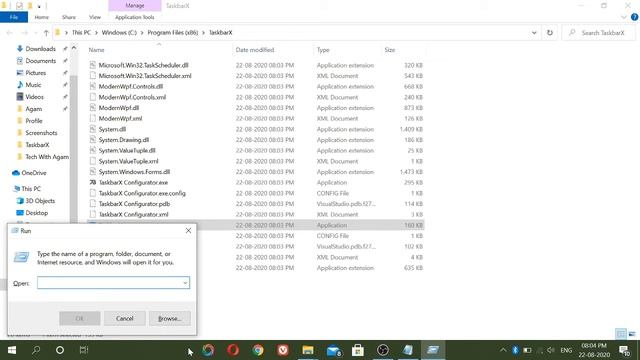Open the Windows Start menu

click(12, 350)
